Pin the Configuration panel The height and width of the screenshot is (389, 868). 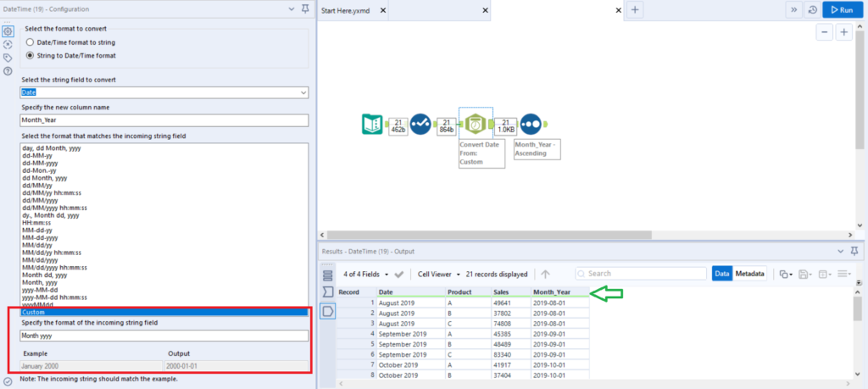pyautogui.click(x=304, y=9)
